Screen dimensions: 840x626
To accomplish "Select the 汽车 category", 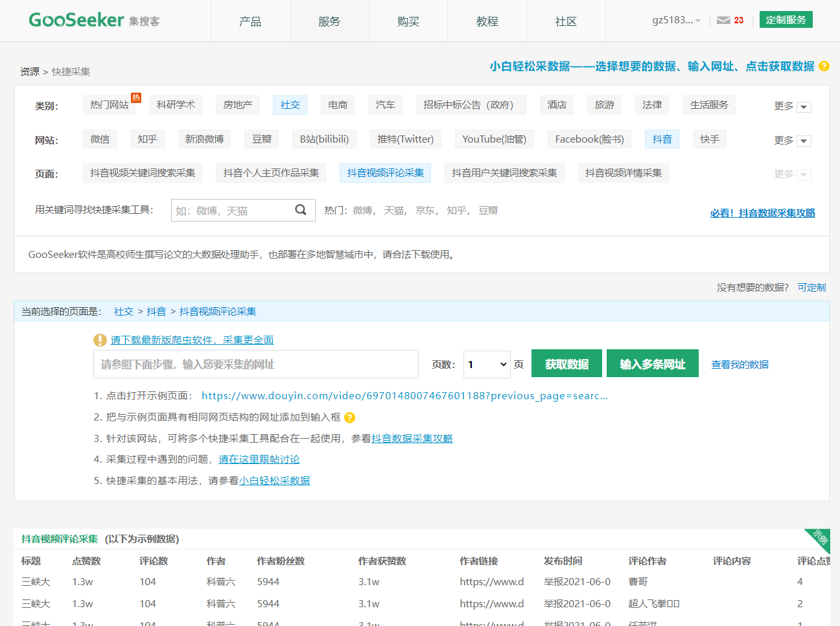I will tap(385, 105).
